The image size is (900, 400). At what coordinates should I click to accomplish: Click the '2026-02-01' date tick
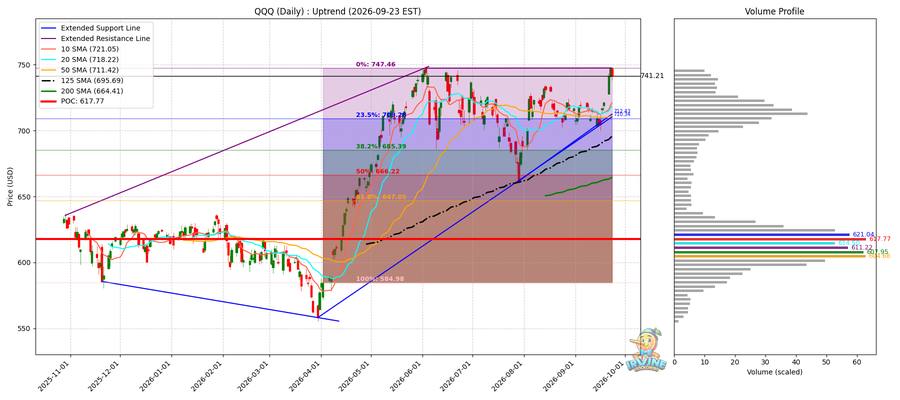pyautogui.click(x=209, y=374)
